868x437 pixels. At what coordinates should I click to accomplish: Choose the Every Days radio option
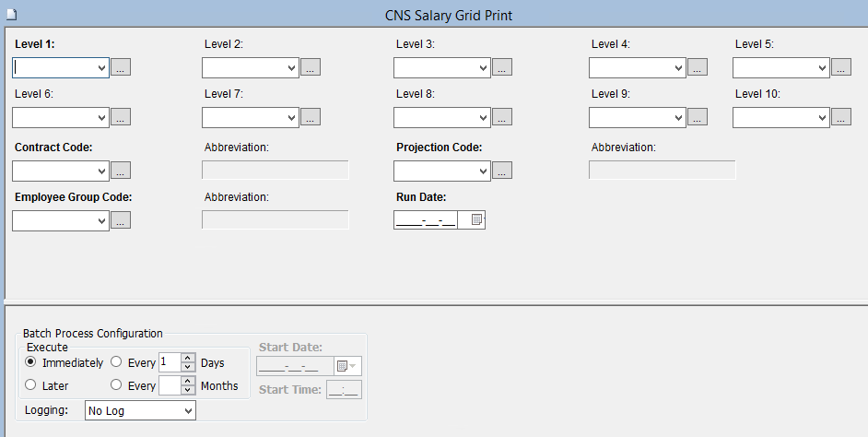tap(116, 362)
